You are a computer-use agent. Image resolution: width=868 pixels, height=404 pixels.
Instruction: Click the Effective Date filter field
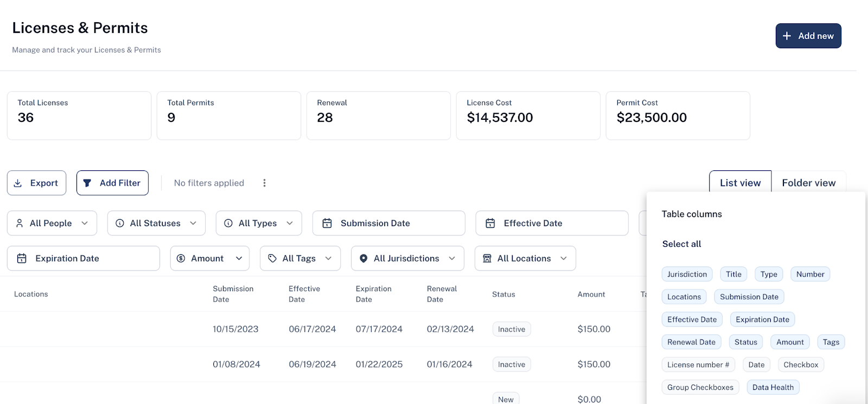click(x=552, y=223)
